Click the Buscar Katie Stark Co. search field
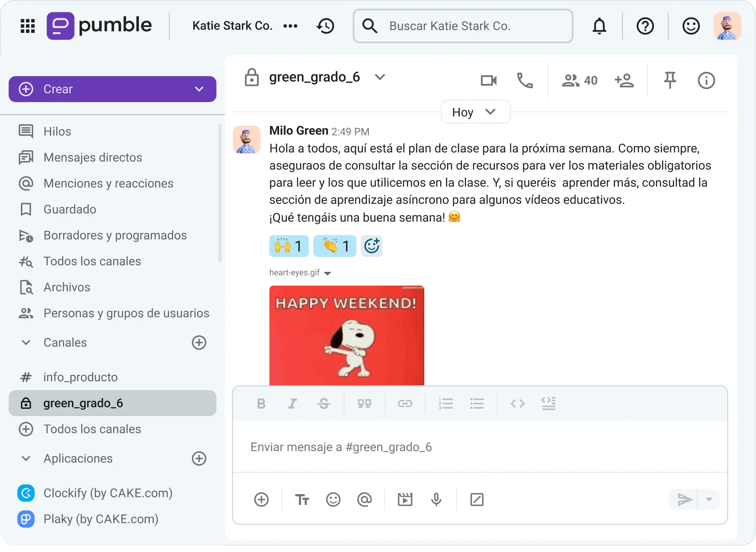The image size is (756, 552). [463, 26]
